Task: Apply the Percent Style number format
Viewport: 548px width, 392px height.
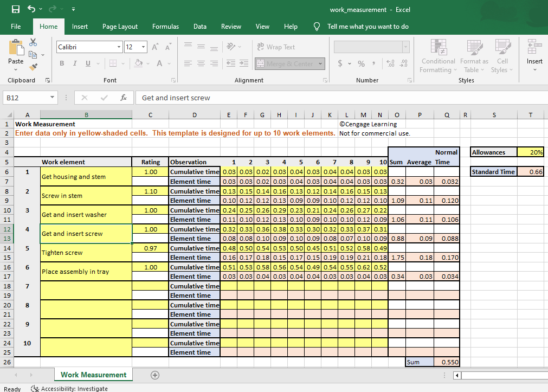Action: 360,63
